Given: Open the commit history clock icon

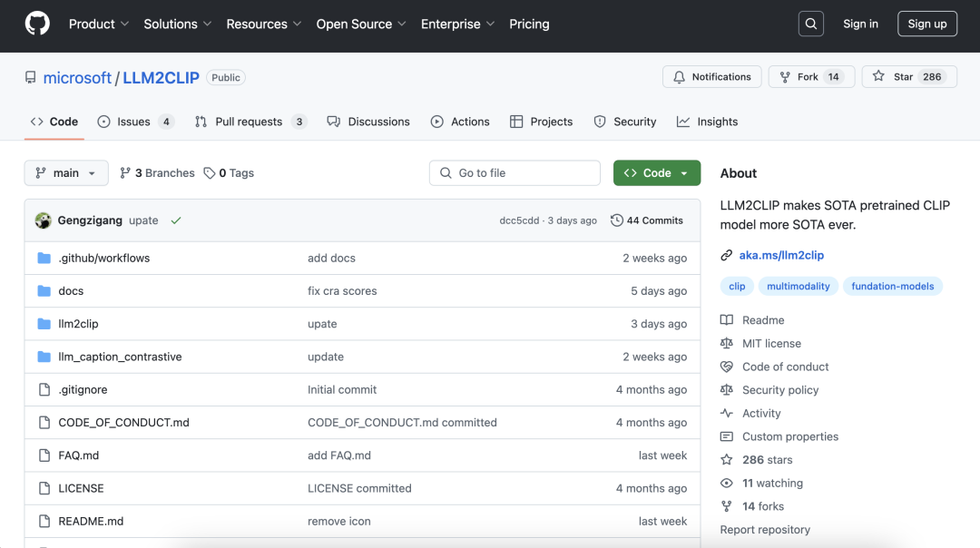Looking at the screenshot, I should [x=617, y=220].
